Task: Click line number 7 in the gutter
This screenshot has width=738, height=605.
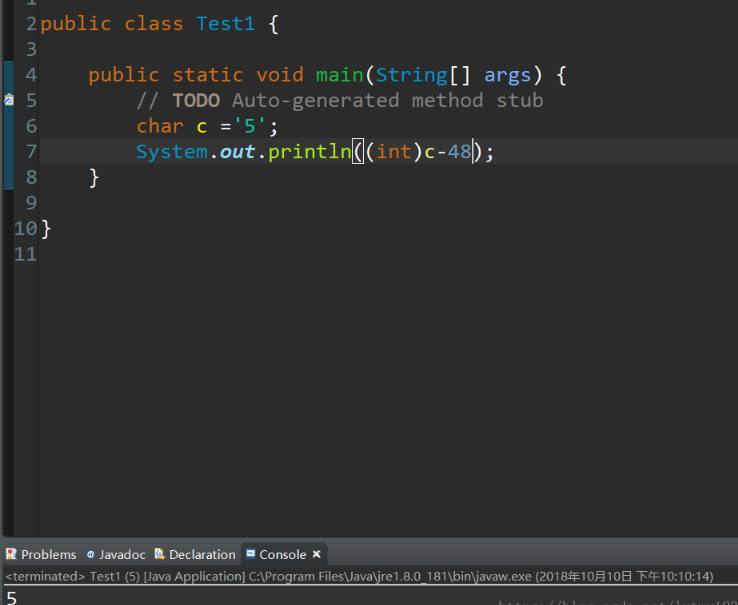Action: (30, 152)
